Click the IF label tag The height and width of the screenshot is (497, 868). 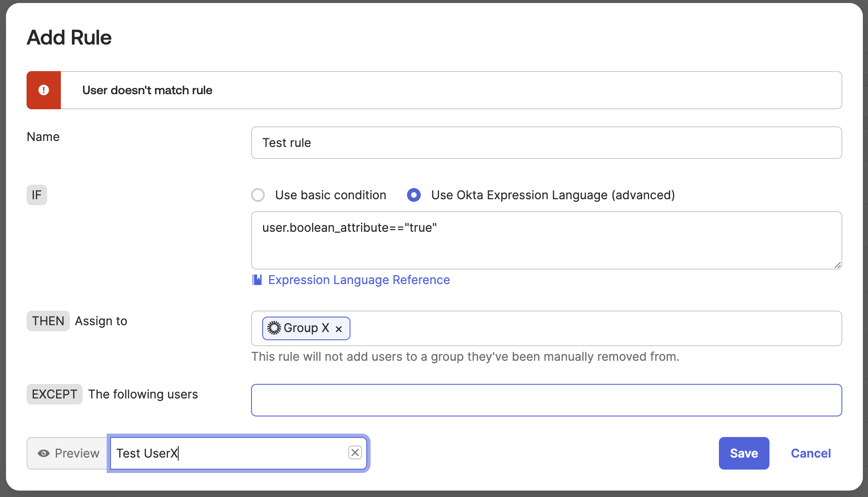(36, 195)
